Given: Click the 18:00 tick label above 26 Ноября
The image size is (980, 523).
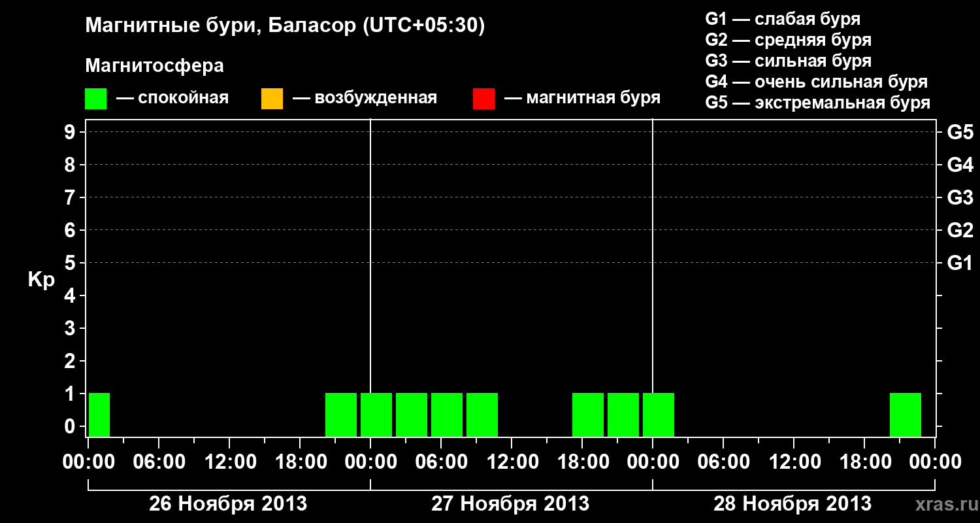Looking at the screenshot, I should point(300,462).
